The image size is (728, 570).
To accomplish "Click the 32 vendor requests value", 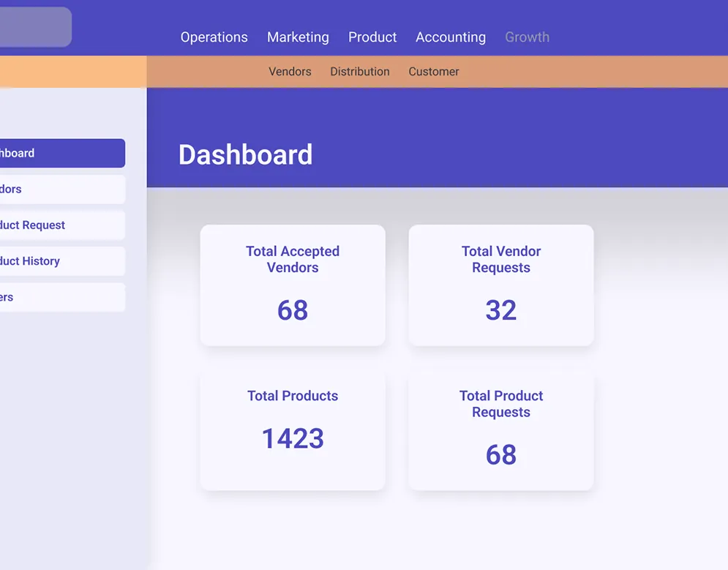I will (x=501, y=310).
